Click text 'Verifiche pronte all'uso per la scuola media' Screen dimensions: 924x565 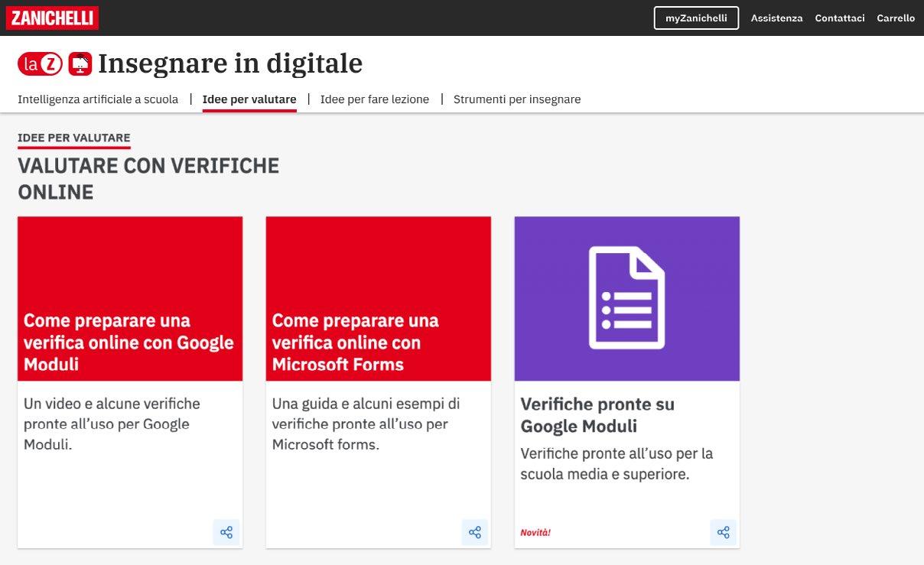coord(617,464)
